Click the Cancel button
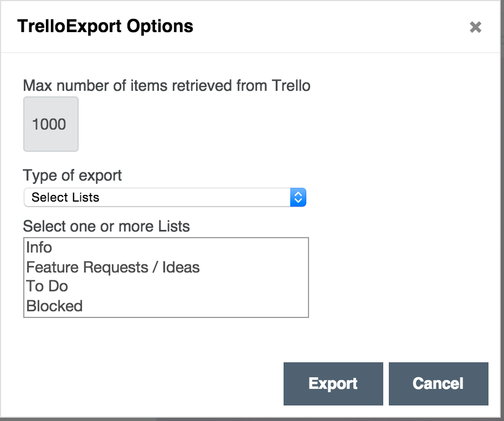This screenshot has width=504, height=421. click(x=438, y=383)
